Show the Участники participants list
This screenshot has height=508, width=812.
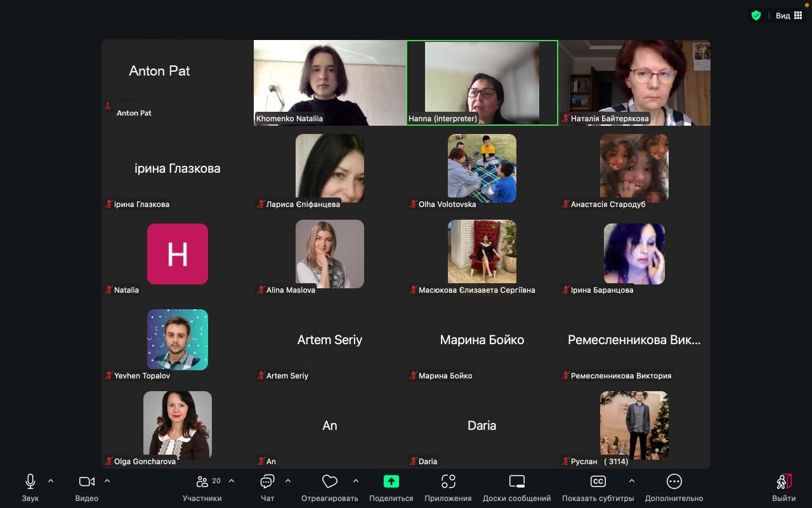tap(202, 482)
